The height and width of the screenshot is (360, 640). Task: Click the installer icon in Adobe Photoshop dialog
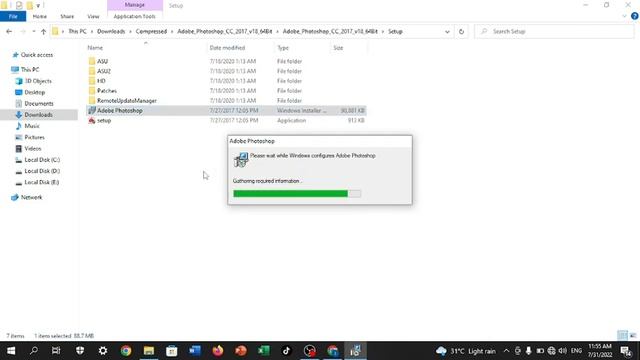(241, 160)
